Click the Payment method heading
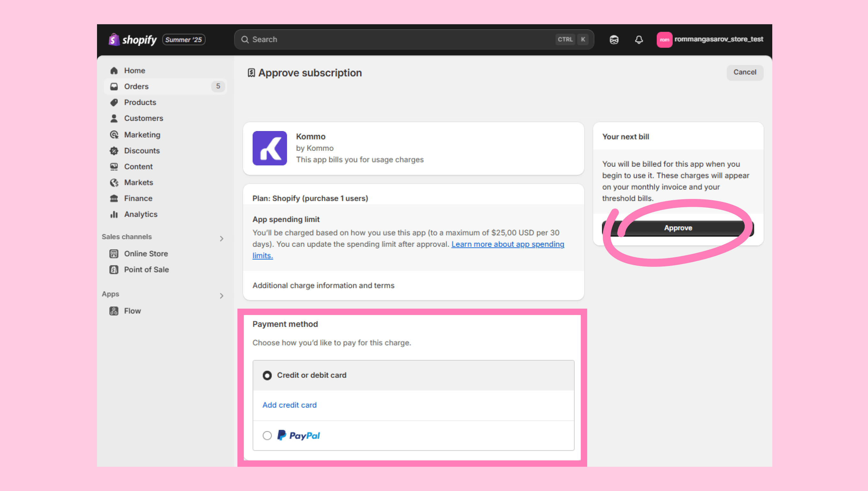The height and width of the screenshot is (491, 868). [285, 324]
